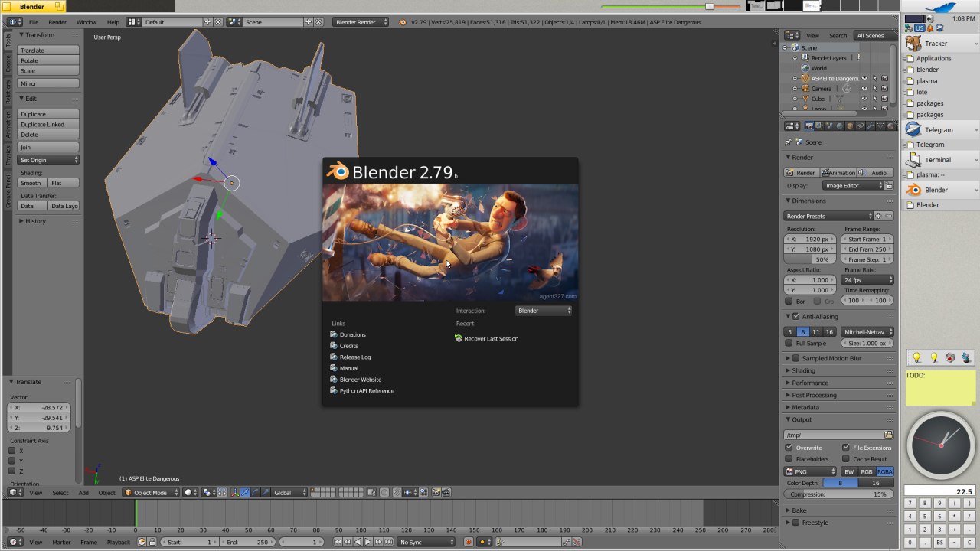Click the Compression 15% slider

pyautogui.click(x=839, y=494)
